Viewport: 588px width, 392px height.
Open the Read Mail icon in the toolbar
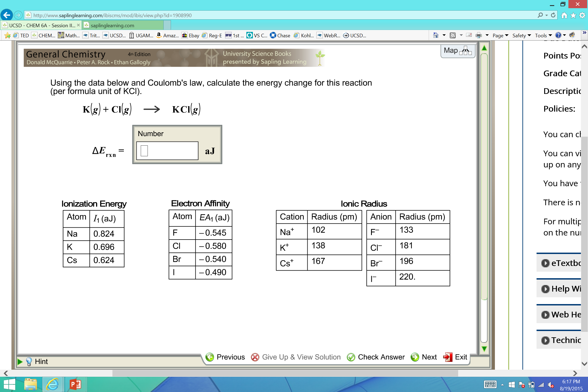(x=469, y=35)
